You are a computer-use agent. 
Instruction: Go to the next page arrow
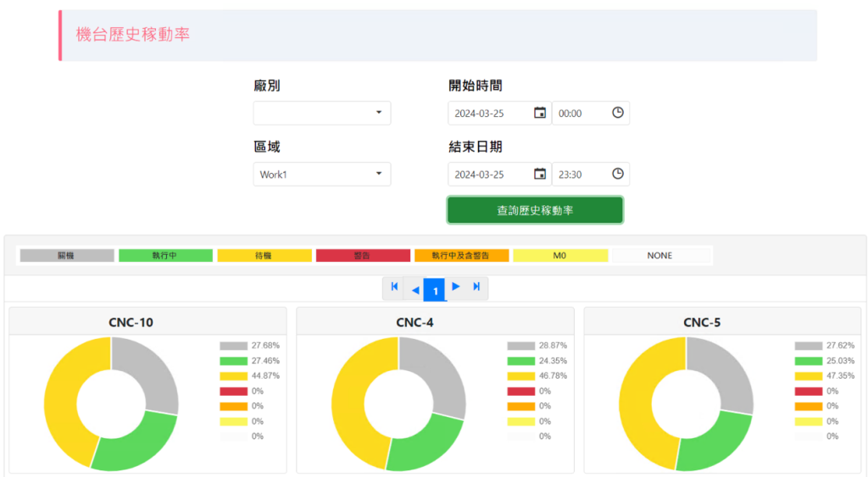point(456,288)
